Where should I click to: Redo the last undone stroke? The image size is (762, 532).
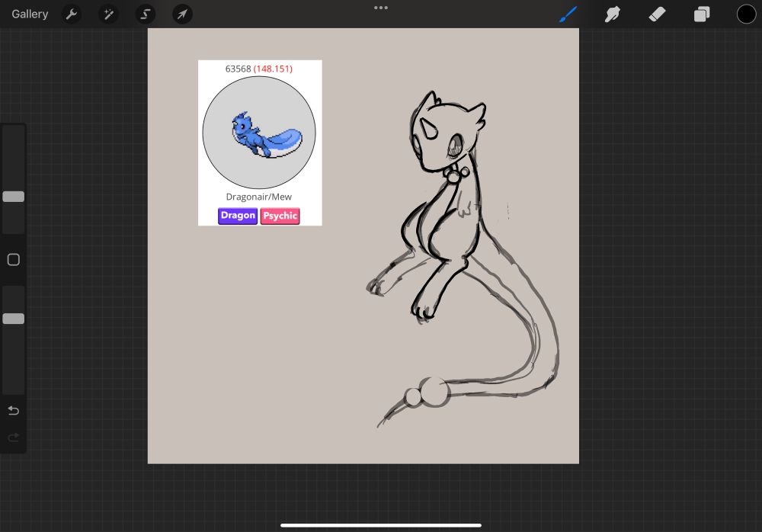coord(14,437)
